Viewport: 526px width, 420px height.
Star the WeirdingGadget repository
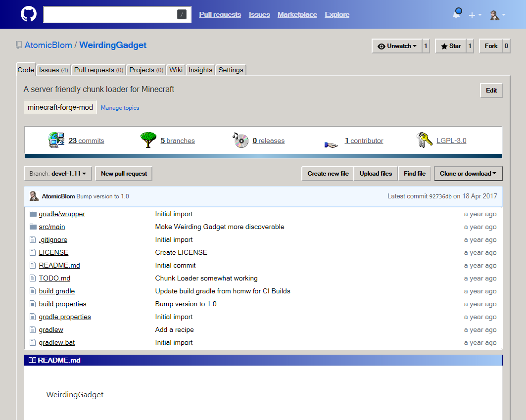[450, 46]
